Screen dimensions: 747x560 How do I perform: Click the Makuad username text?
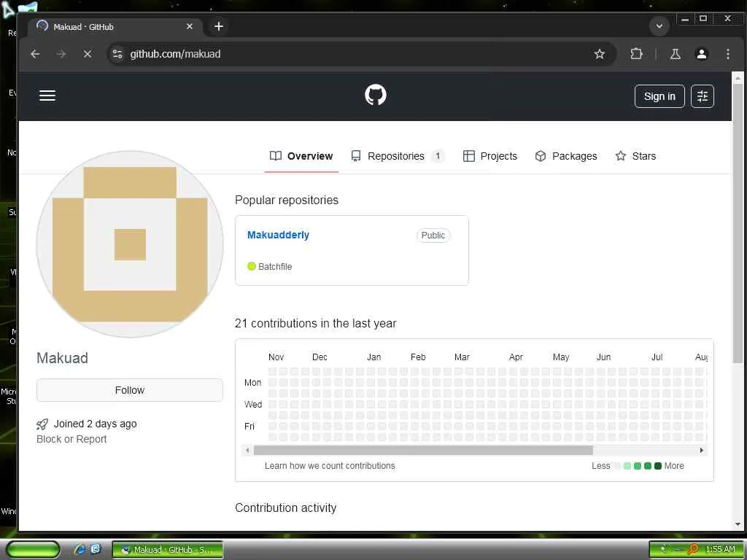coord(62,357)
